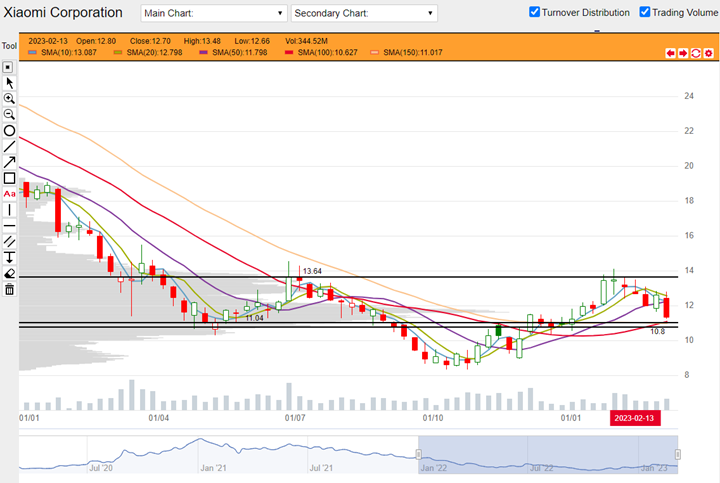The height and width of the screenshot is (483, 720).
Task: Click the 24 y-axis price label
Action: tap(689, 96)
